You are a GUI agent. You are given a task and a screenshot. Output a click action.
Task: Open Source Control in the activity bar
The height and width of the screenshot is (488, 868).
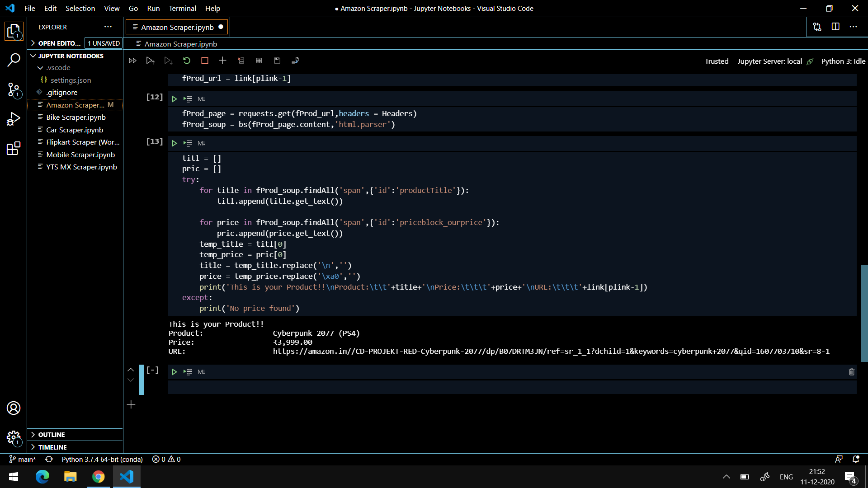coord(14,90)
